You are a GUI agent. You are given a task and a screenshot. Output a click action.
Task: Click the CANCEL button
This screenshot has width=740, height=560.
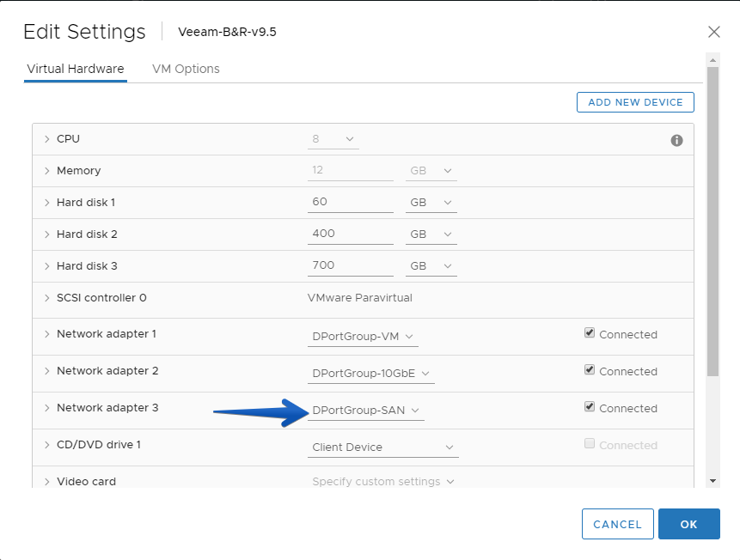click(617, 524)
